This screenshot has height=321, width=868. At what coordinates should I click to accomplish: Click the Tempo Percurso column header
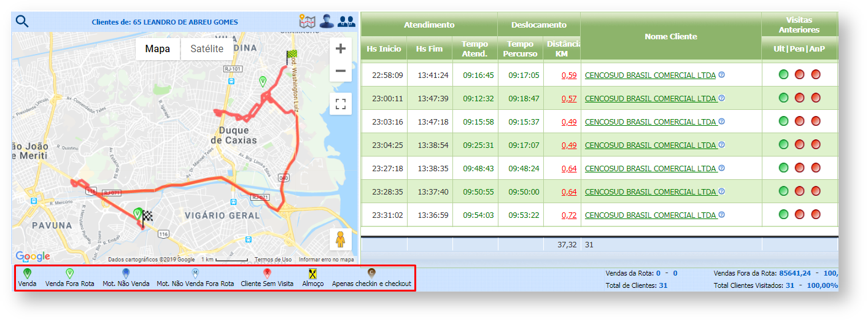[521, 48]
